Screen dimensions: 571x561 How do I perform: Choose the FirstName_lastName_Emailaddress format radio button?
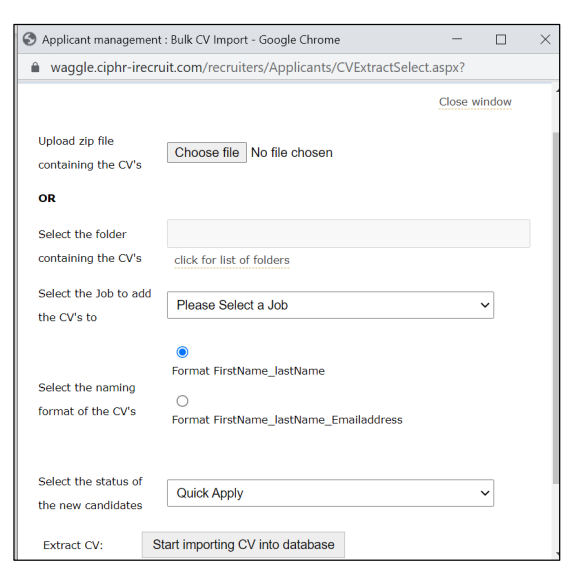tap(182, 401)
